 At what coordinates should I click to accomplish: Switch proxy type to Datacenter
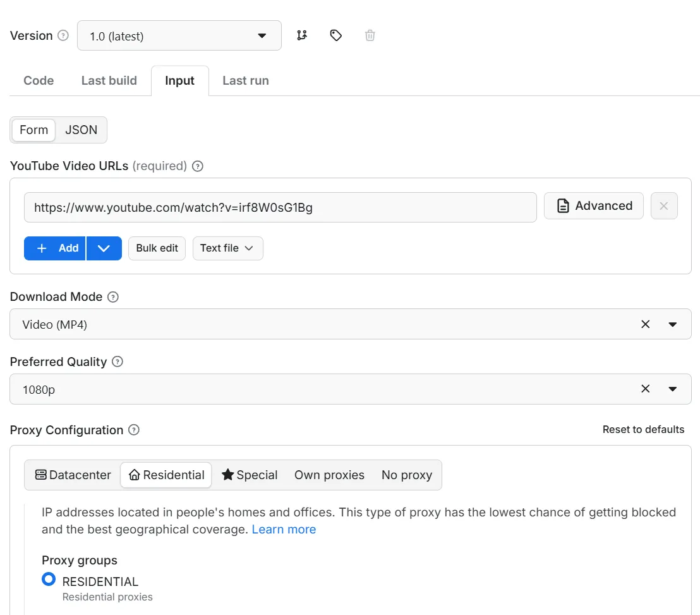point(73,475)
